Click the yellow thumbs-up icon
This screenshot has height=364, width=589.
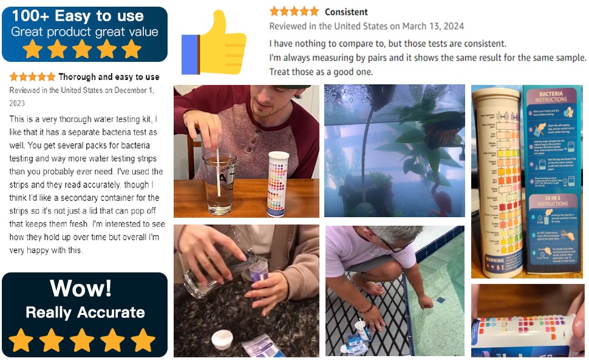[214, 42]
